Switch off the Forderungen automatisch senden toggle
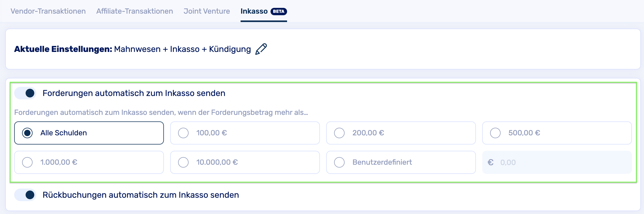The height and width of the screenshot is (214, 644). [x=25, y=93]
